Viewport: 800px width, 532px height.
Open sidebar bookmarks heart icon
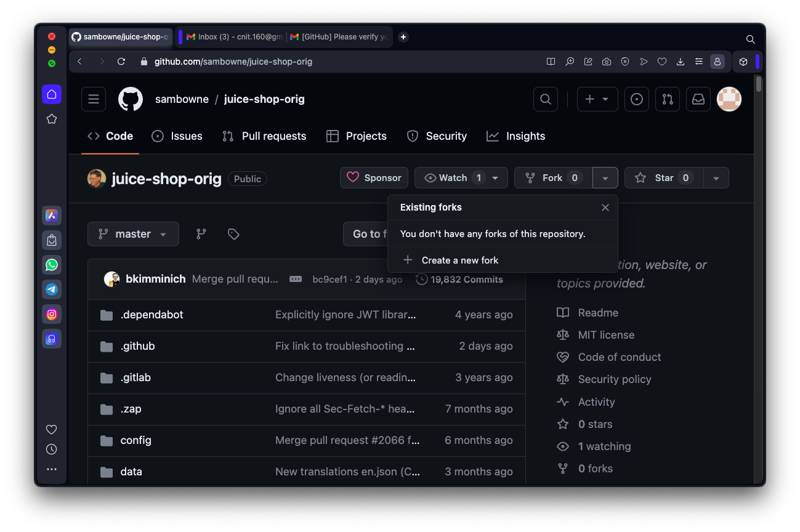52,429
